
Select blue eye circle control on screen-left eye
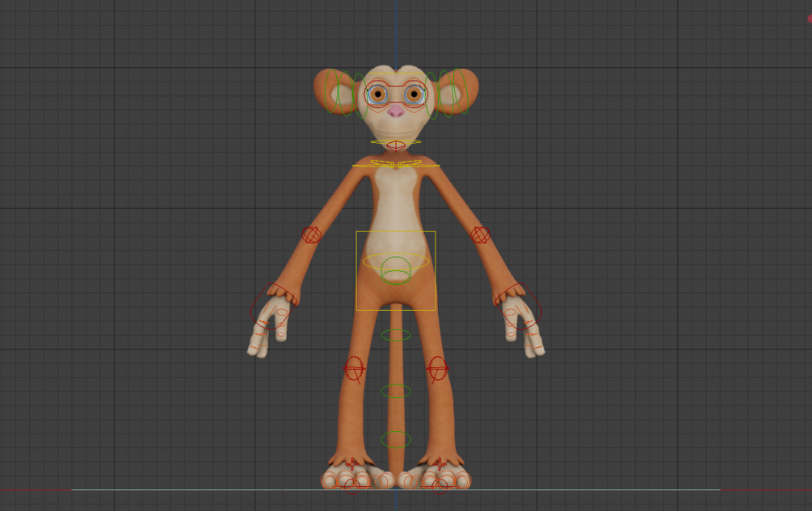pos(377,94)
